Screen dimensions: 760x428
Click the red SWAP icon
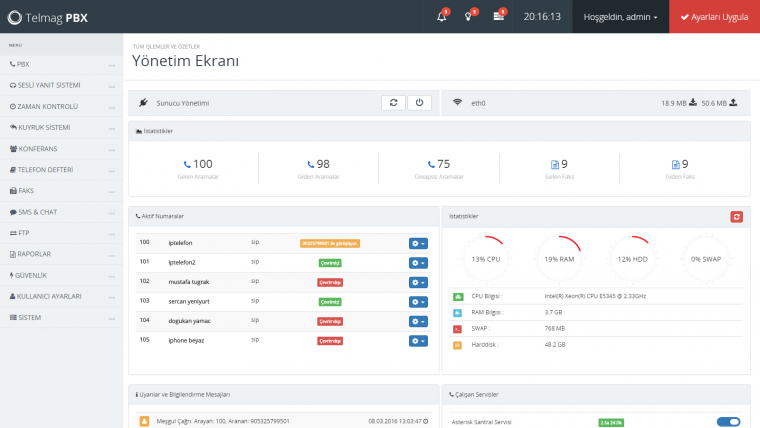pyautogui.click(x=458, y=329)
